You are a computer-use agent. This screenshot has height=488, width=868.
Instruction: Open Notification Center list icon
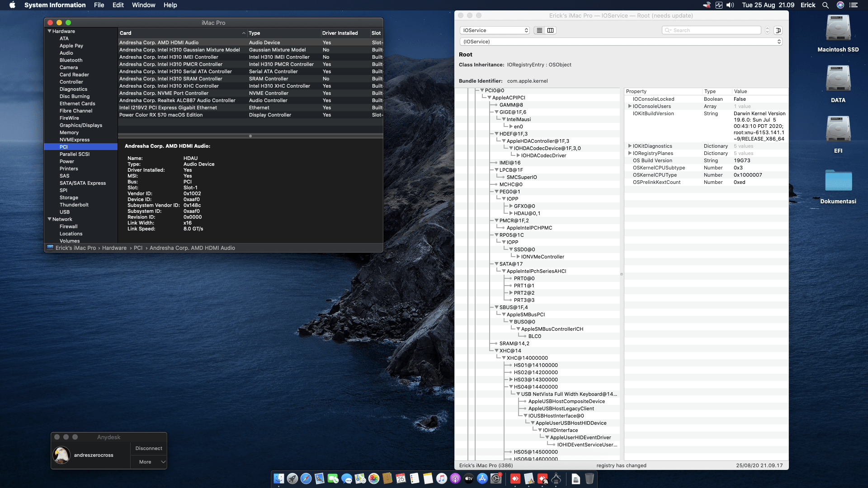pos(854,5)
